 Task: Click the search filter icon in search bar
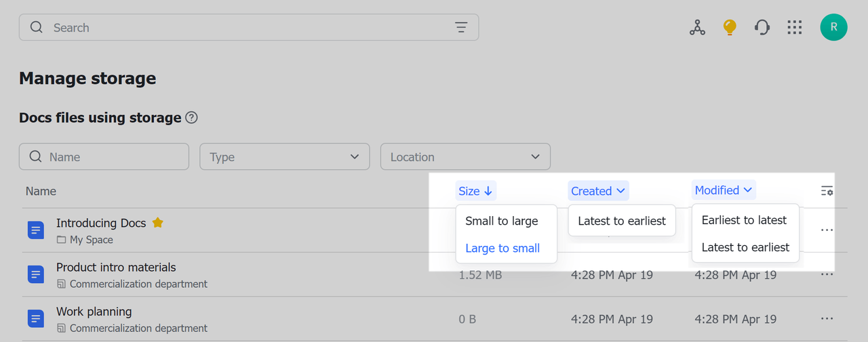tap(461, 28)
